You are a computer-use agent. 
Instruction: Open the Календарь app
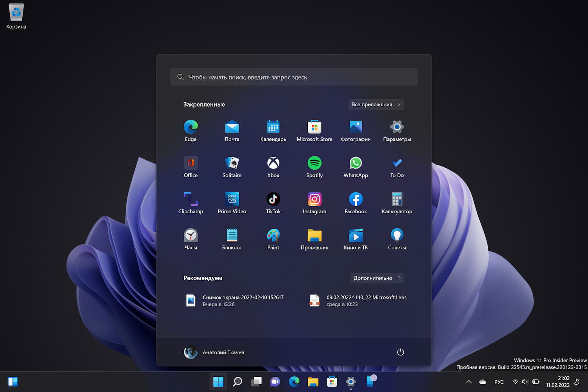273,131
